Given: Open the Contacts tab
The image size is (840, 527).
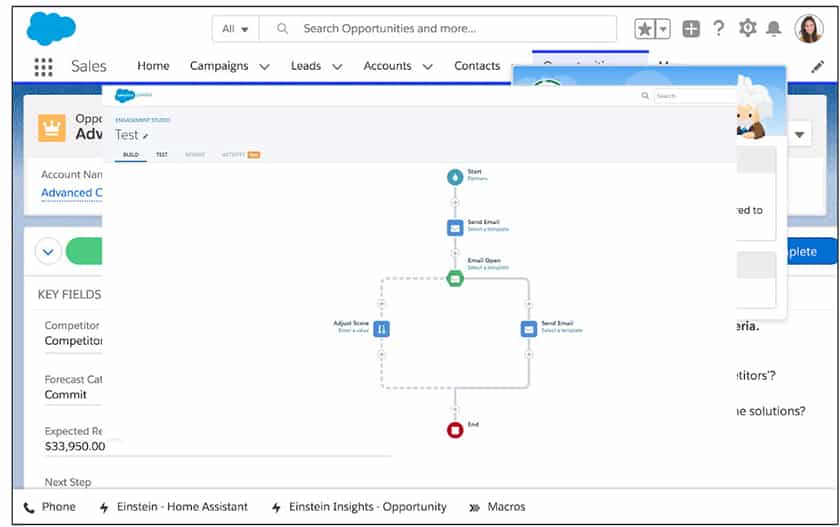Looking at the screenshot, I should pos(477,66).
